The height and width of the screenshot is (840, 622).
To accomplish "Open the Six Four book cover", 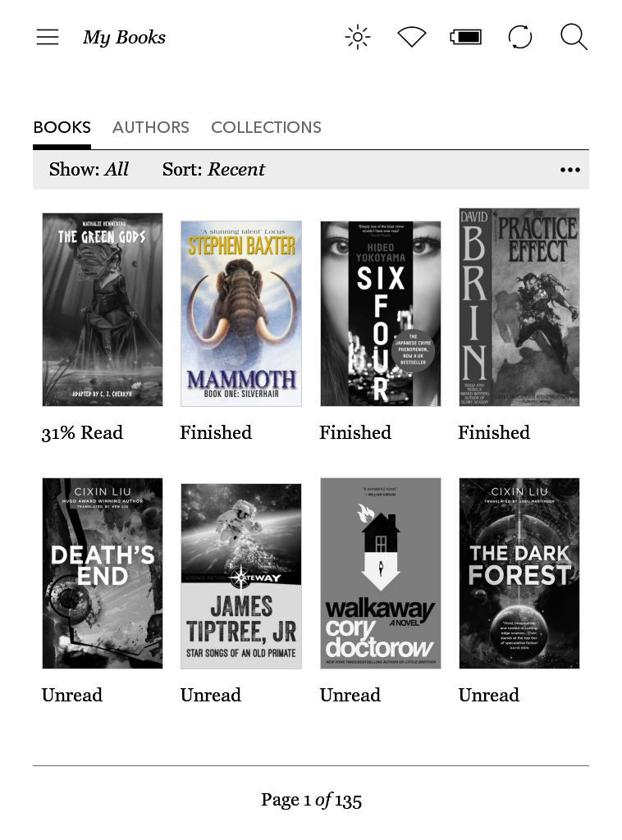I will coord(381,313).
